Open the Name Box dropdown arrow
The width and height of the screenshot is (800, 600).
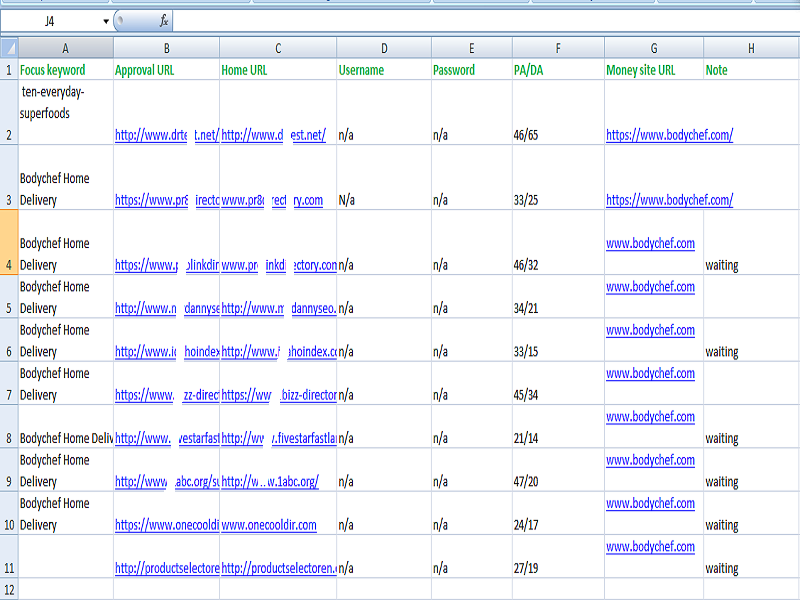point(104,19)
